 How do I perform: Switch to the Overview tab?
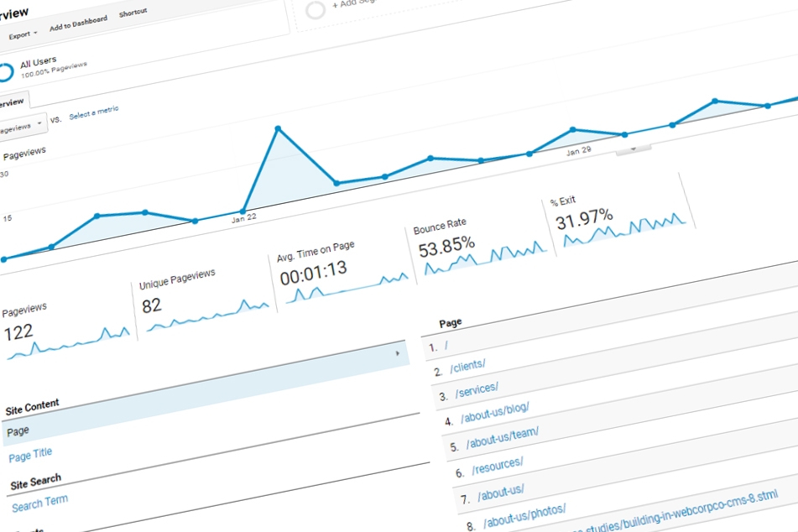(x=12, y=102)
